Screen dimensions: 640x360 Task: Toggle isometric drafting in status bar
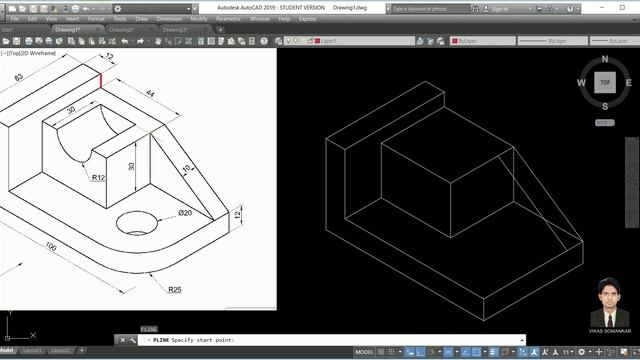[448, 352]
